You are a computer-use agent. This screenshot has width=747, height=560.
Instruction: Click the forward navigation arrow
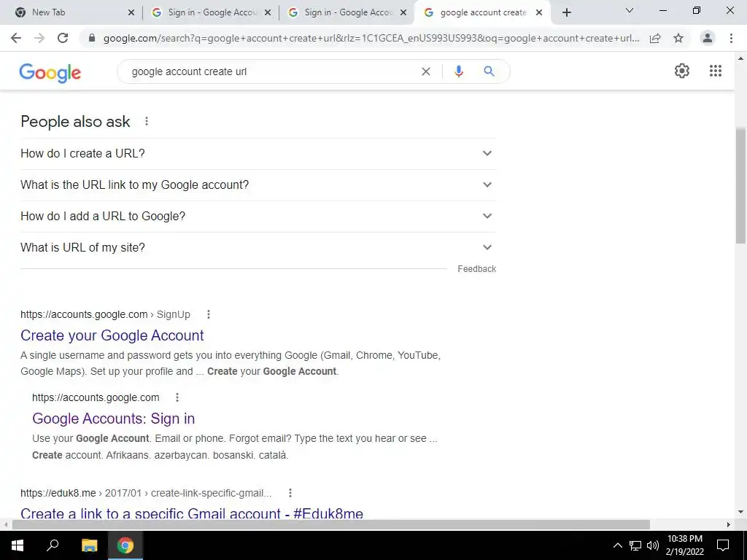pyautogui.click(x=39, y=38)
